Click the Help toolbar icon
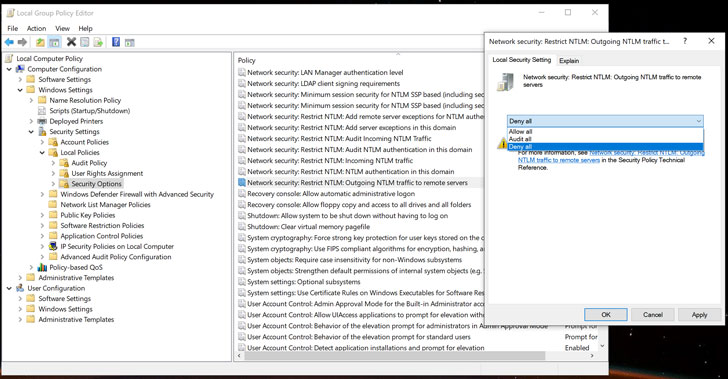 (116, 42)
